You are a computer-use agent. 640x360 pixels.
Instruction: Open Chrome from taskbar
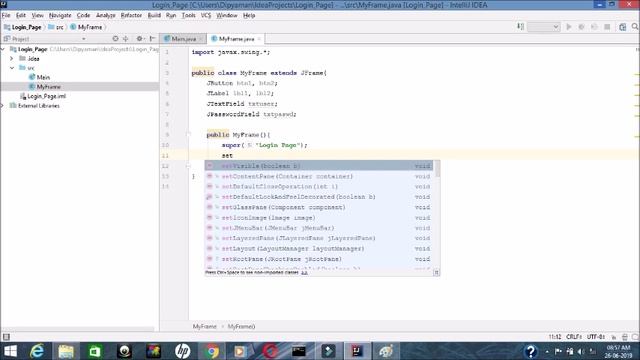[x=211, y=351]
